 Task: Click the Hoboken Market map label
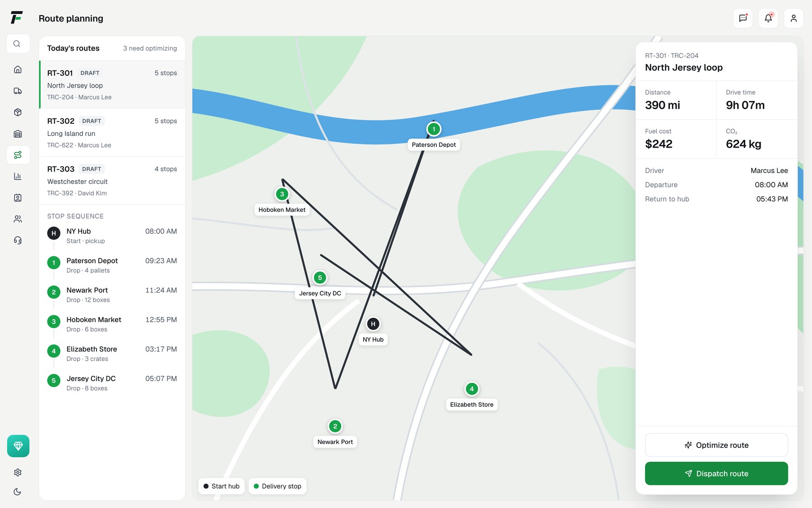click(282, 210)
